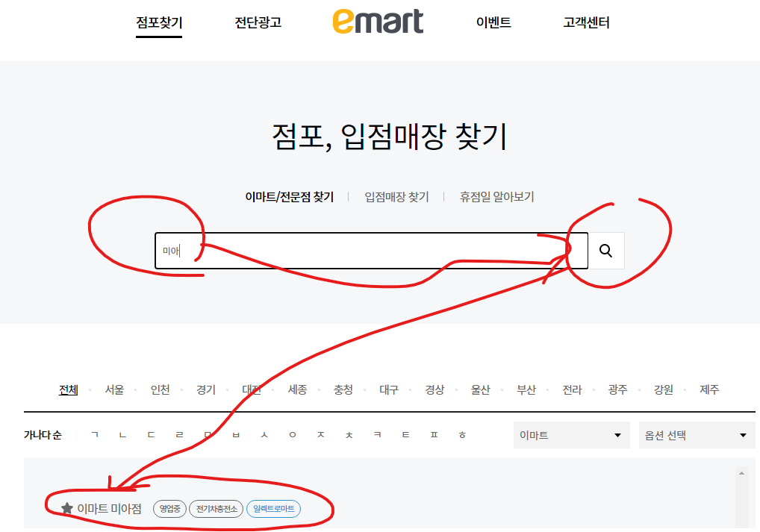Select the ㅊ consonant filter

349,434
